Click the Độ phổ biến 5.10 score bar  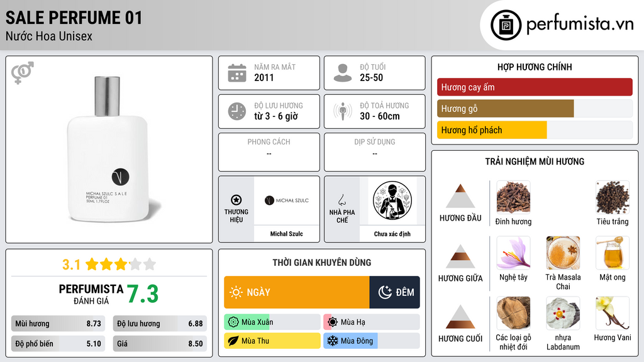point(58,344)
